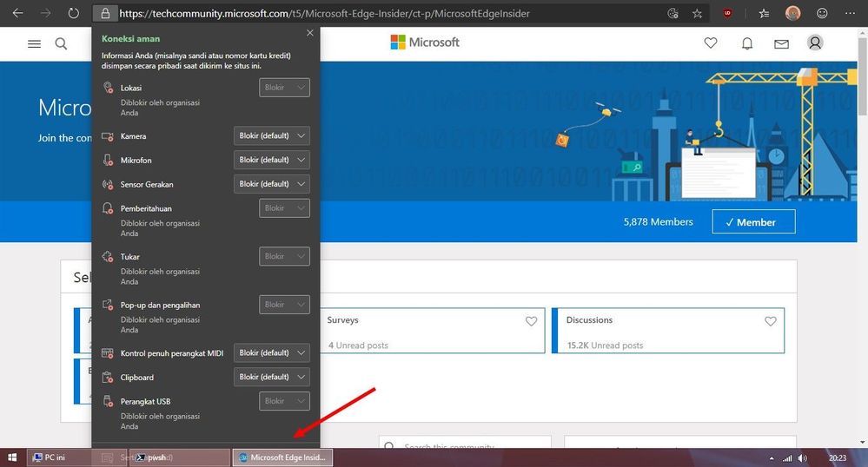Click the taskbar clock 20:23
868x467 pixels.
click(x=837, y=457)
